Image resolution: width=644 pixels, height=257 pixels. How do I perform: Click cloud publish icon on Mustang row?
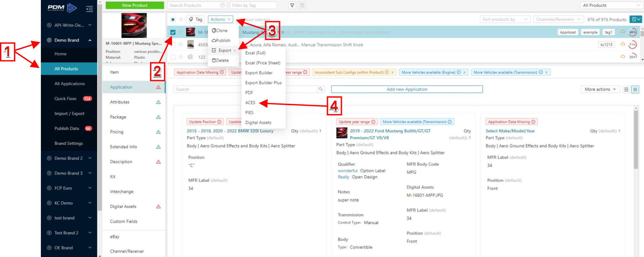click(623, 32)
